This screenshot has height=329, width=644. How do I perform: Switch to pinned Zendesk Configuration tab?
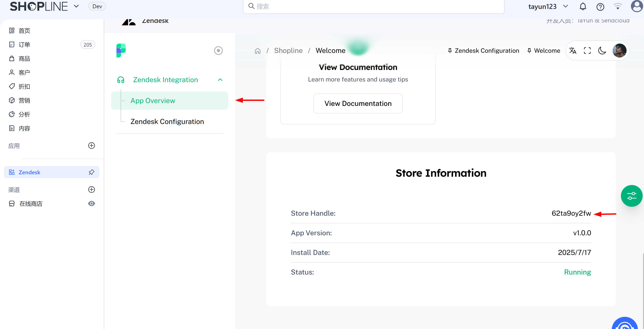(484, 51)
